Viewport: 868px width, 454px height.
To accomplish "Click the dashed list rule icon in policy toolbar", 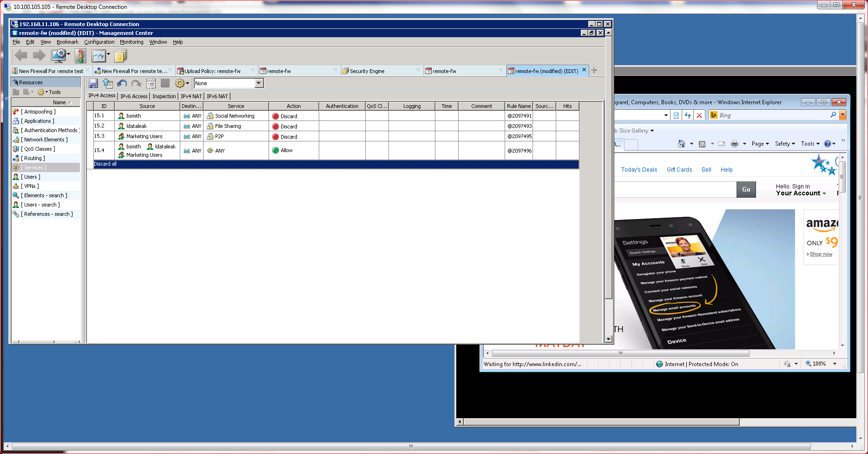I will coord(151,83).
